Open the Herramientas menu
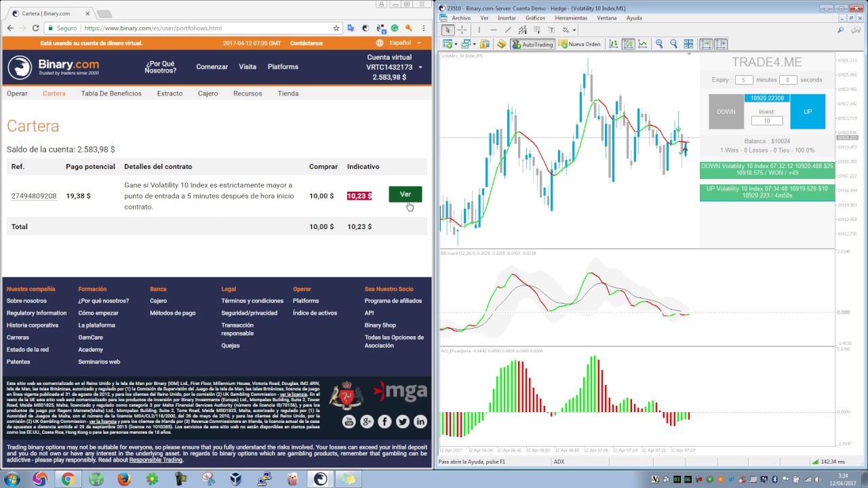This screenshot has height=488, width=868. (571, 18)
